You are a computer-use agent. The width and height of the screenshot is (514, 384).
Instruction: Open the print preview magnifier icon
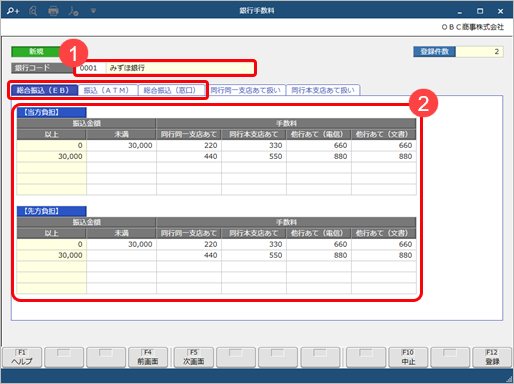[x=33, y=11]
